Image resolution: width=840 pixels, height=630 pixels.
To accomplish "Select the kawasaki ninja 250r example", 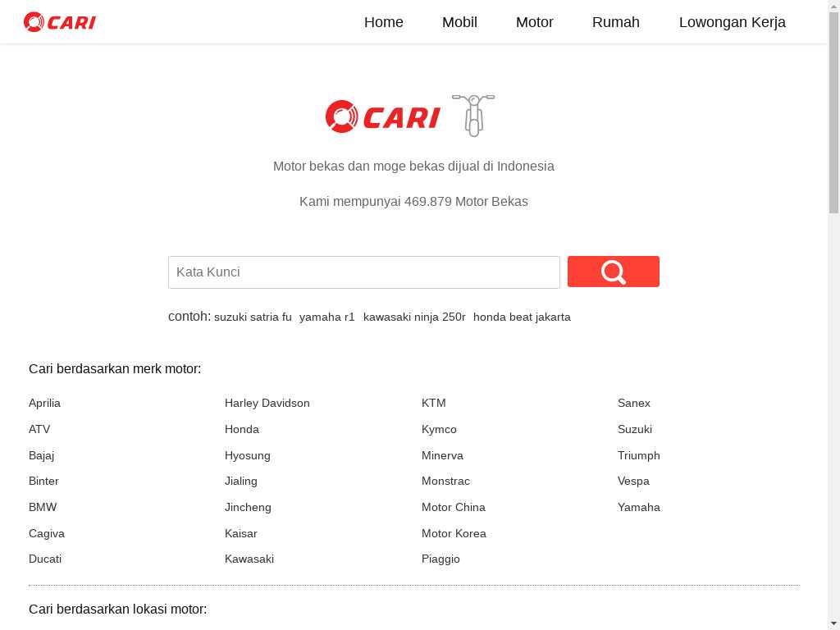I will [x=414, y=317].
